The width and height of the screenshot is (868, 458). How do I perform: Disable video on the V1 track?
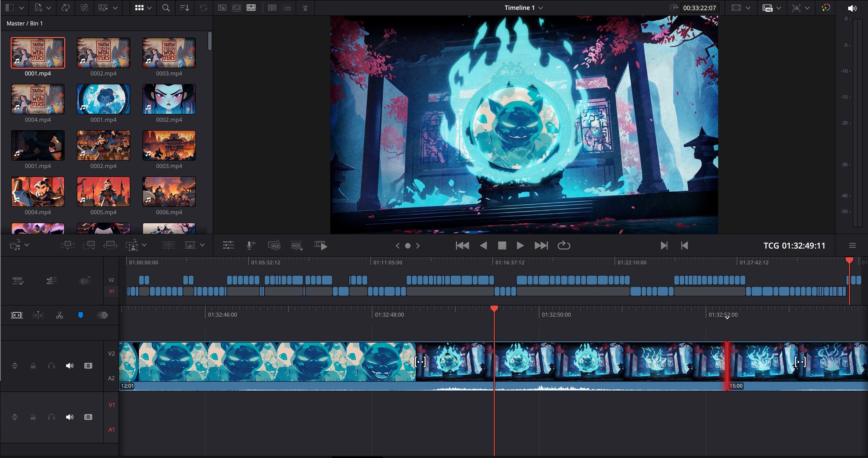[x=88, y=417]
